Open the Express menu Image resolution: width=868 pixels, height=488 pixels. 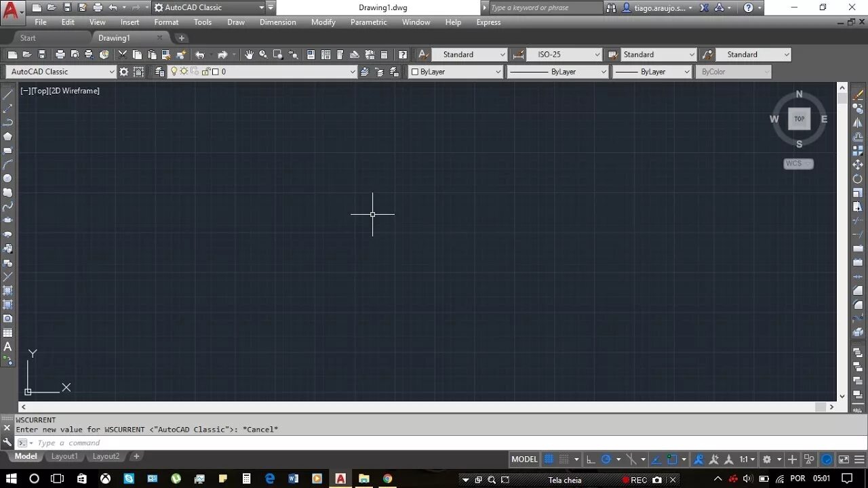point(488,22)
